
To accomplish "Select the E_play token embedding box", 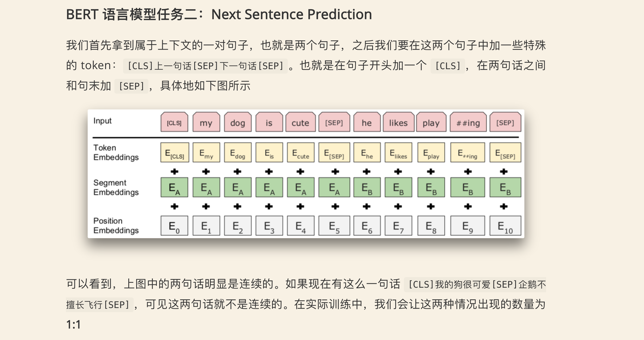I will tap(431, 153).
